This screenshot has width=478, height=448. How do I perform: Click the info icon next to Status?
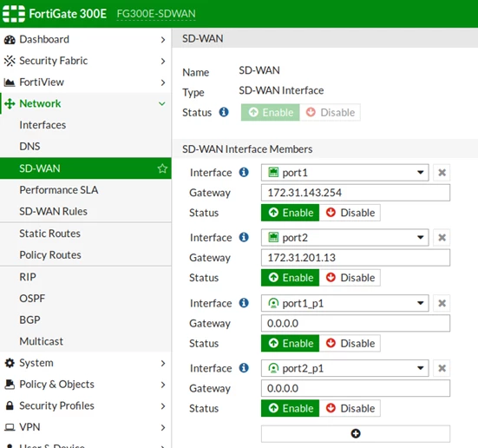click(x=224, y=112)
